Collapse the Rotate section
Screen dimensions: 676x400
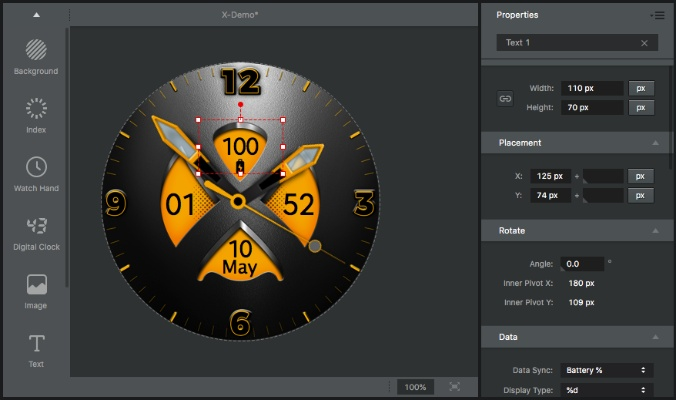pyautogui.click(x=655, y=231)
